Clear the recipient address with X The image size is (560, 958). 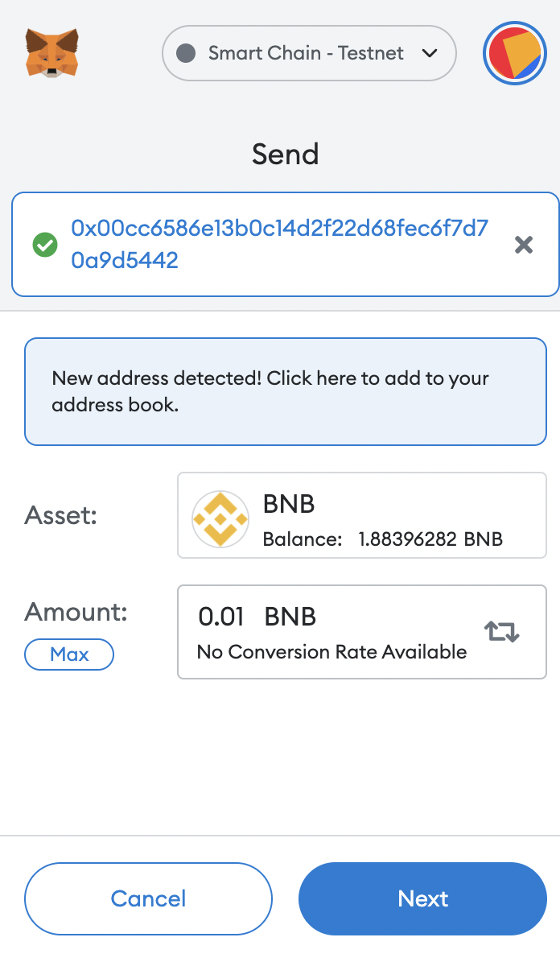click(x=524, y=245)
